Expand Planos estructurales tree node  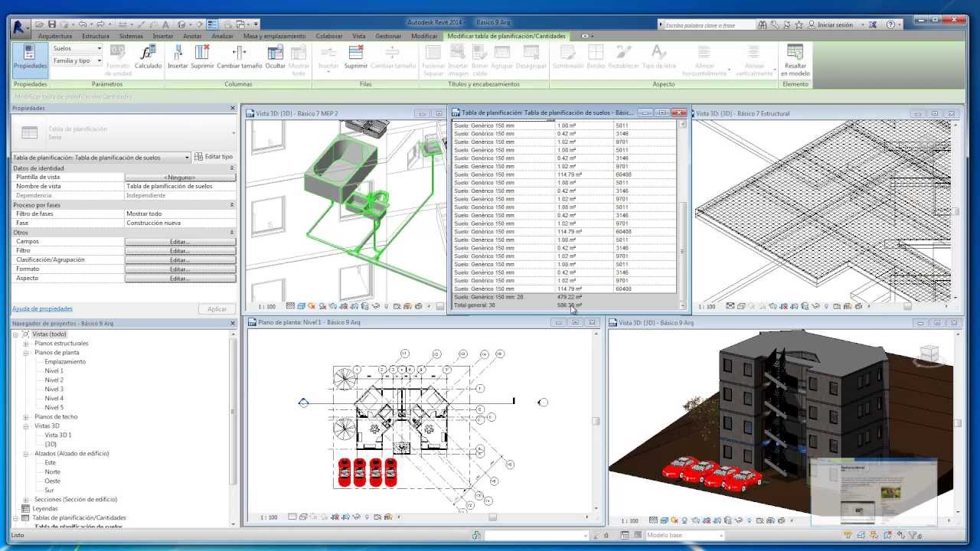coord(26,344)
